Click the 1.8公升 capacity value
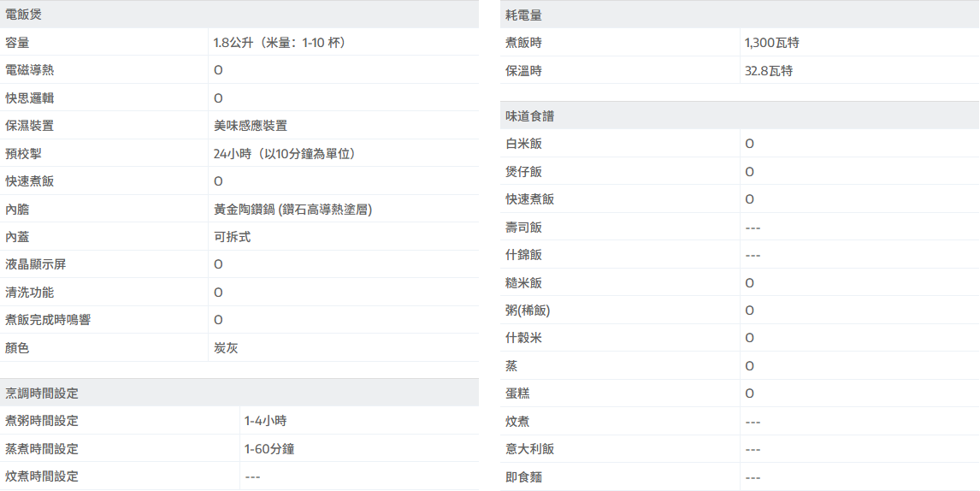980x491 pixels. (x=280, y=43)
